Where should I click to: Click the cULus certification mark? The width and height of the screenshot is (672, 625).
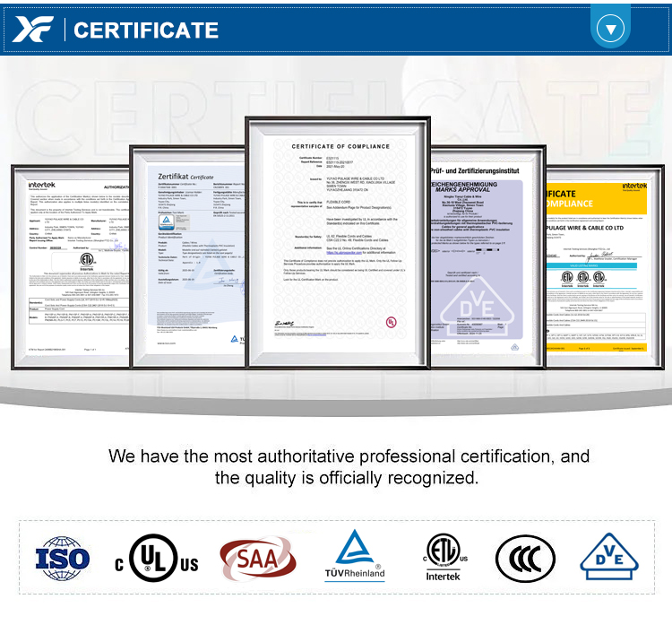click(157, 558)
